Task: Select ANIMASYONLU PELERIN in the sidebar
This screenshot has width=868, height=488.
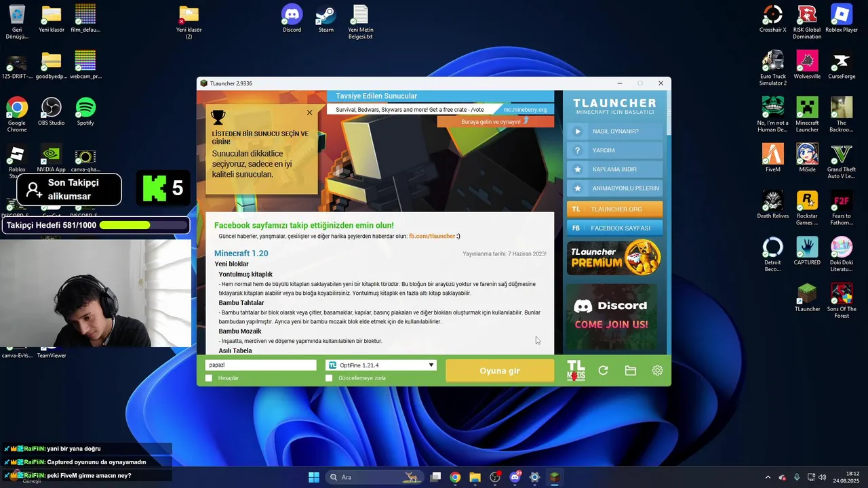Action: coord(614,188)
